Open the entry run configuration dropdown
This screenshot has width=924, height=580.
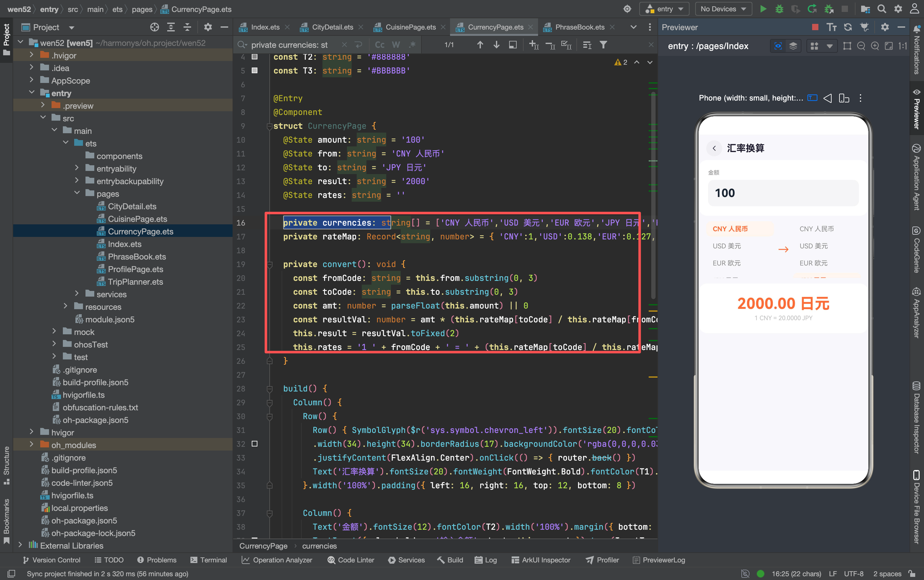(664, 9)
